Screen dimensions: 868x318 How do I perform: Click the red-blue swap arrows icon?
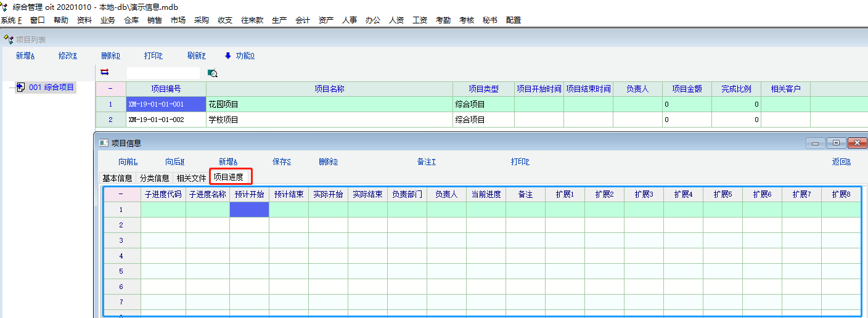104,72
